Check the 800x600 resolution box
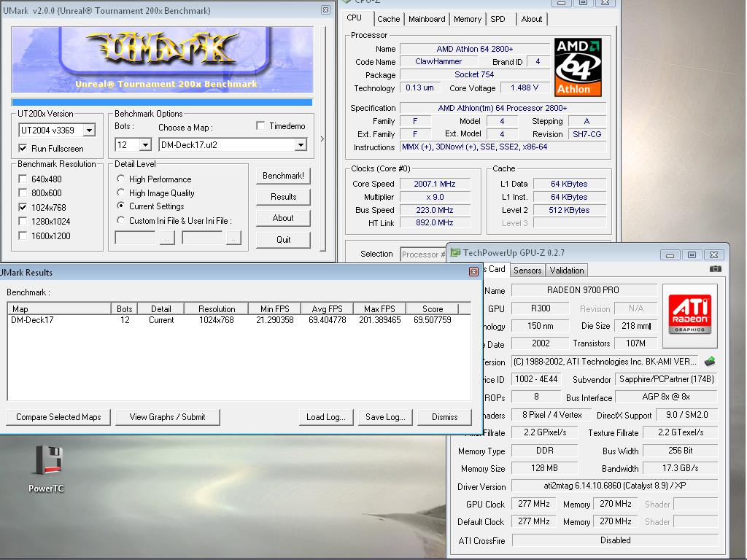Viewport: 747px width, 560px height. tap(23, 192)
